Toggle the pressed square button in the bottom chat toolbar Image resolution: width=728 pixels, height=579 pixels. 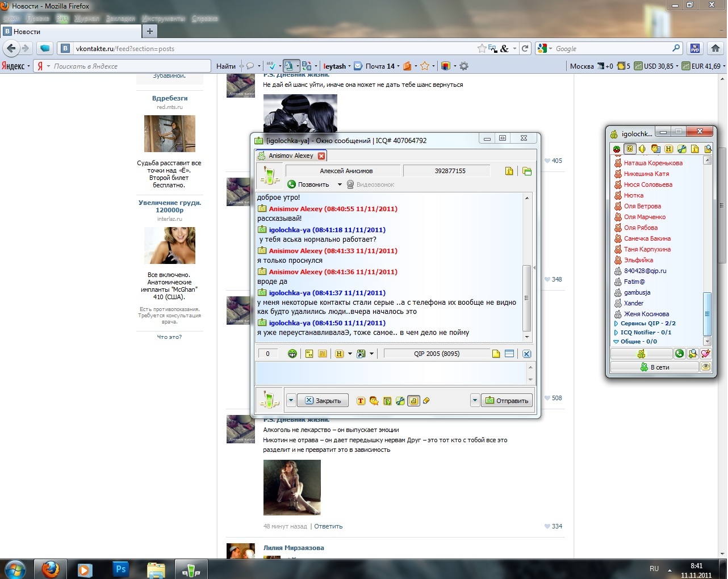413,401
